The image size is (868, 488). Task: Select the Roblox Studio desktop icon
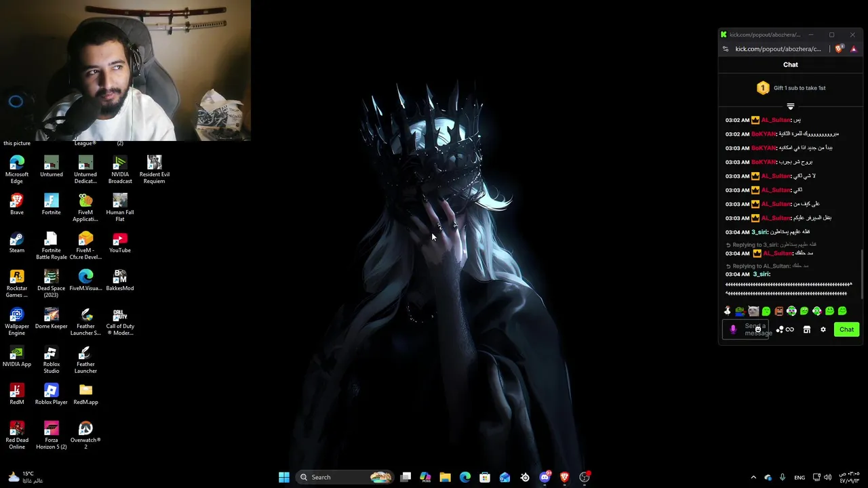point(52,359)
